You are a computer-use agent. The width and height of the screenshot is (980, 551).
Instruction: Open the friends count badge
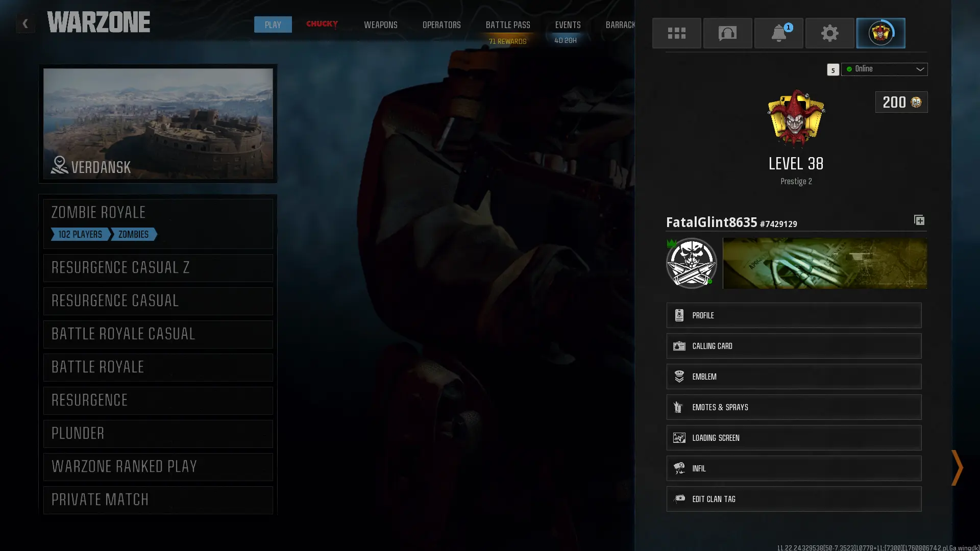(x=832, y=70)
